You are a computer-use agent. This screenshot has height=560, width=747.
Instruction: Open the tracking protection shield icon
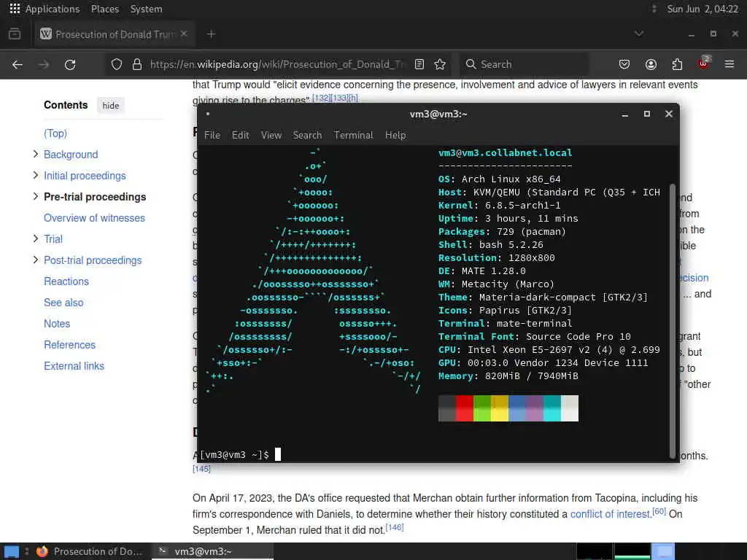pos(117,64)
